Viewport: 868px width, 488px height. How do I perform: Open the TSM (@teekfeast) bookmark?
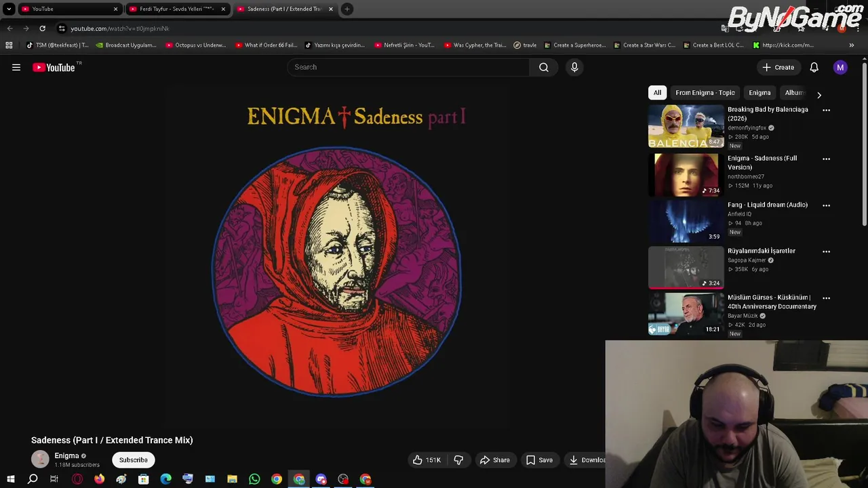[x=57, y=45]
